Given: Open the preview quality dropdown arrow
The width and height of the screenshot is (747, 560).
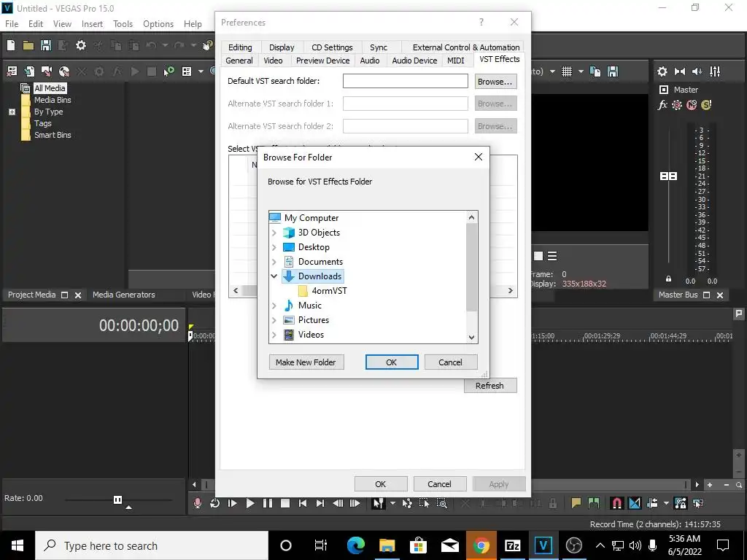Looking at the screenshot, I should tap(552, 71).
